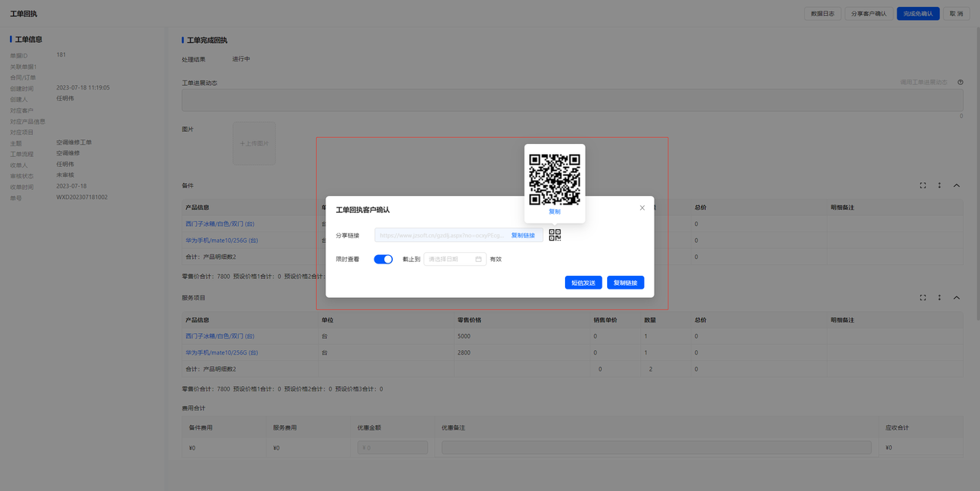Viewport: 980px width, 491px height.
Task: Collapse the 备件 section with its chevron
Action: (956, 185)
